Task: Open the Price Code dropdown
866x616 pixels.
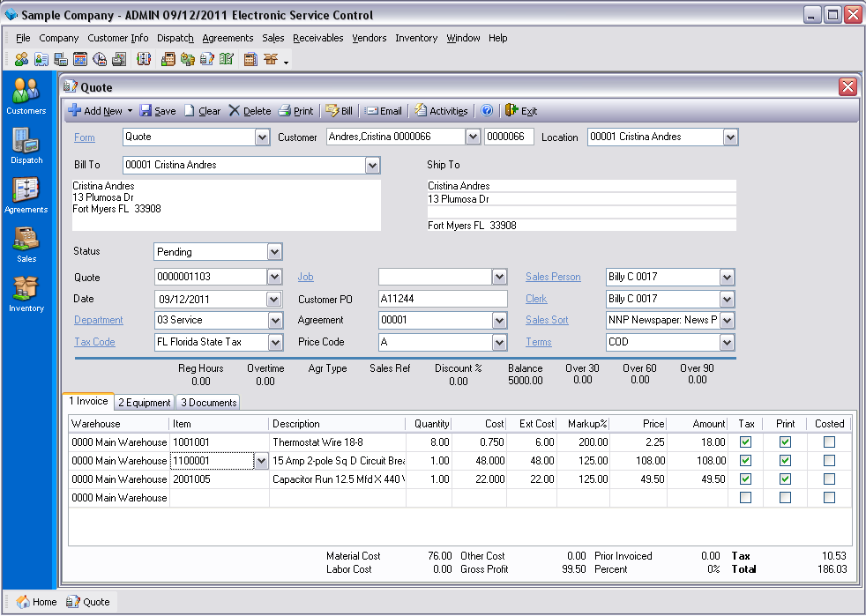Action: click(x=500, y=342)
